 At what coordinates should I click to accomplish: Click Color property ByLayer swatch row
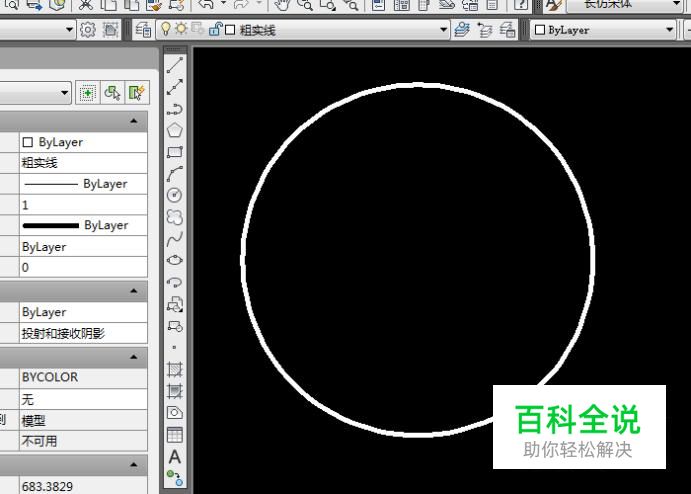tap(83, 142)
